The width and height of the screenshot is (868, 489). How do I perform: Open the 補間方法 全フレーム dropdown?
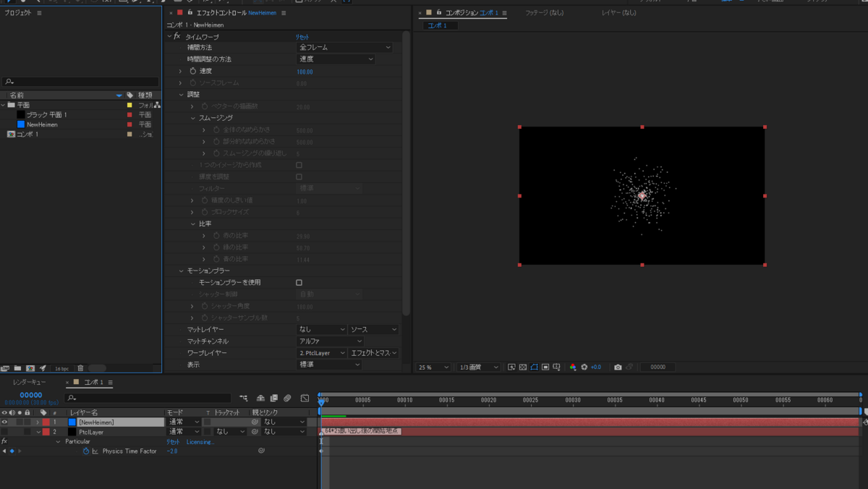point(345,47)
